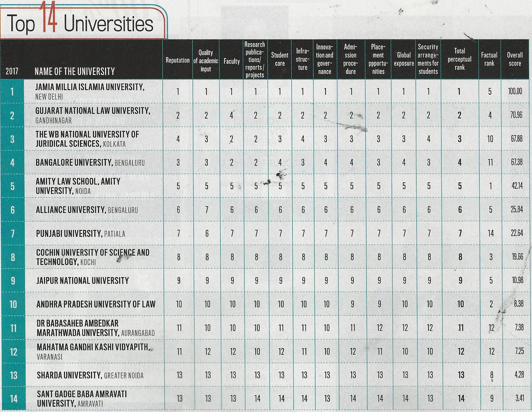The image size is (532, 412).
Task: Click overall score 7.25
Action: coord(519,351)
